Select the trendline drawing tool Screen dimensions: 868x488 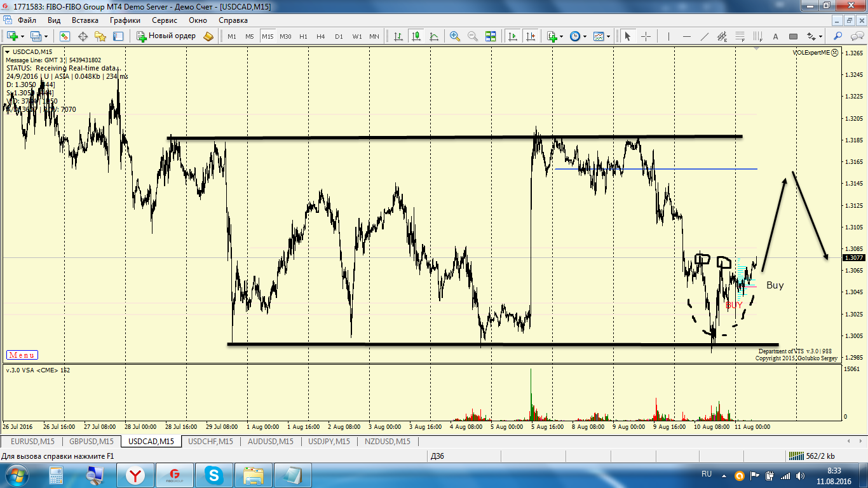(x=704, y=36)
